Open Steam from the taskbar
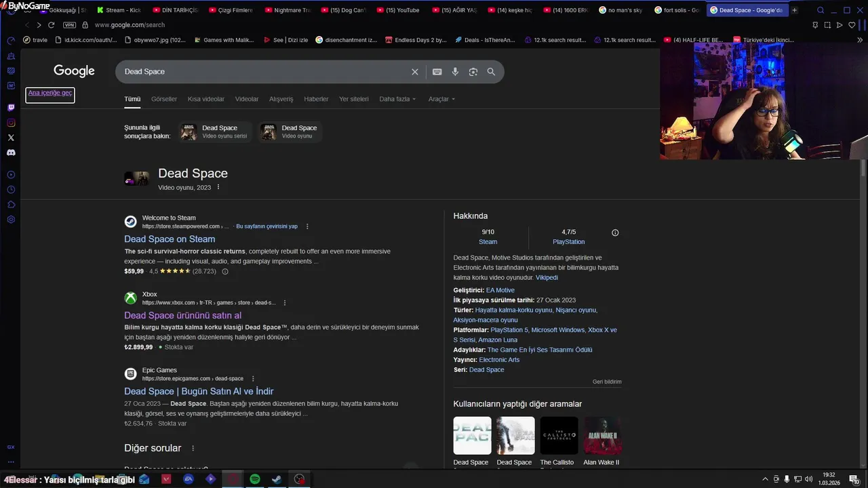868x488 pixels. [277, 479]
